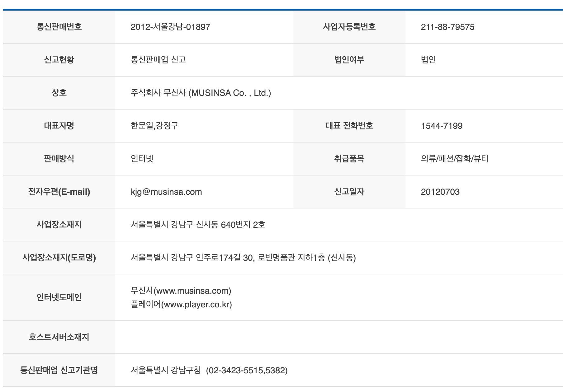Click the 사업장소재지 label without 도로명
Viewport: 563px width, 392px height.
(x=59, y=225)
